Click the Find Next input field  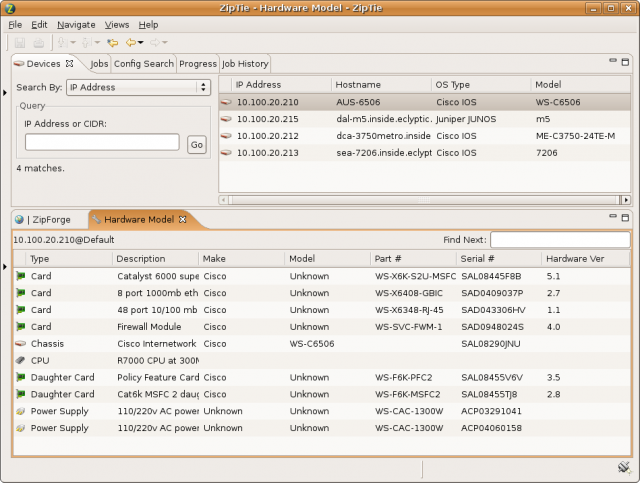pyautogui.click(x=560, y=240)
